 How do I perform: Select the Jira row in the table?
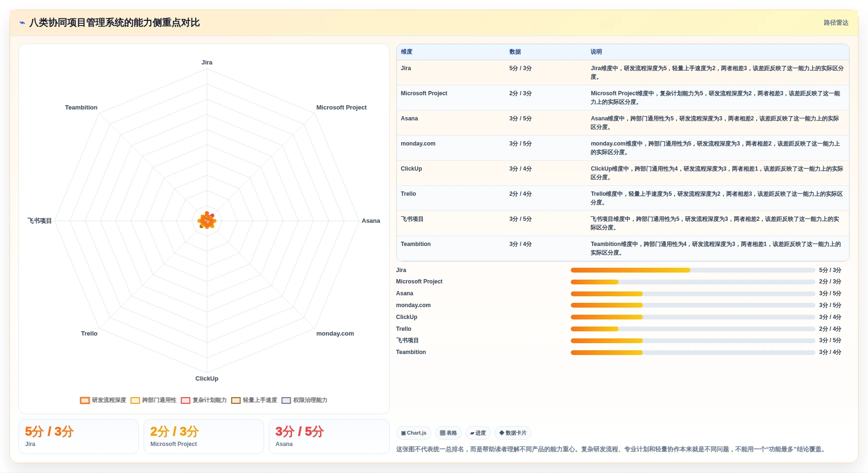pyautogui.click(x=622, y=73)
